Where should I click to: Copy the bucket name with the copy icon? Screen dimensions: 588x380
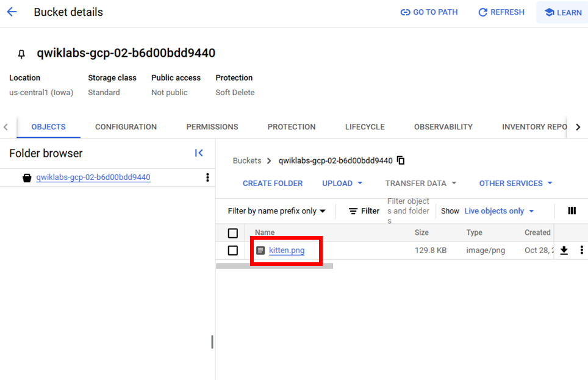tap(401, 160)
